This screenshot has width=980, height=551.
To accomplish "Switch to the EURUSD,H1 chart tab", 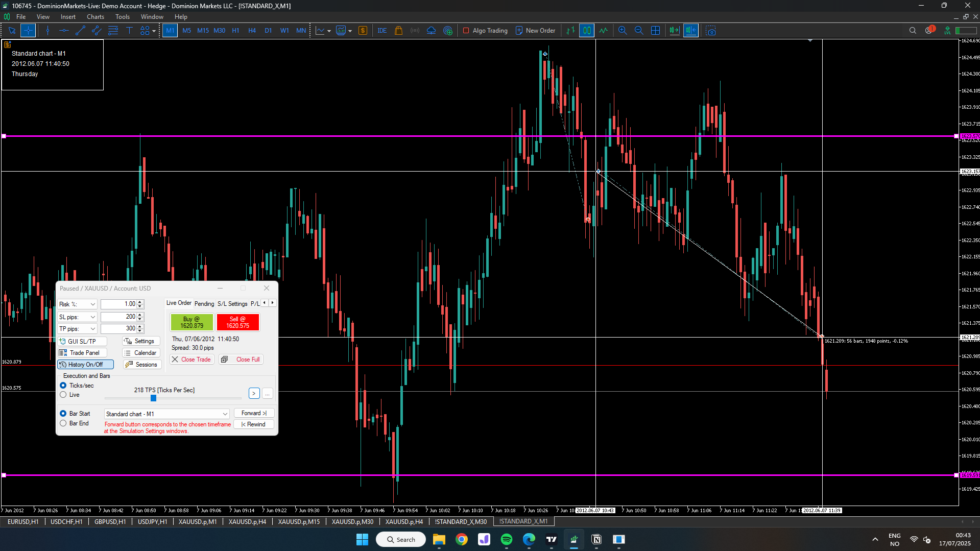I will (23, 521).
